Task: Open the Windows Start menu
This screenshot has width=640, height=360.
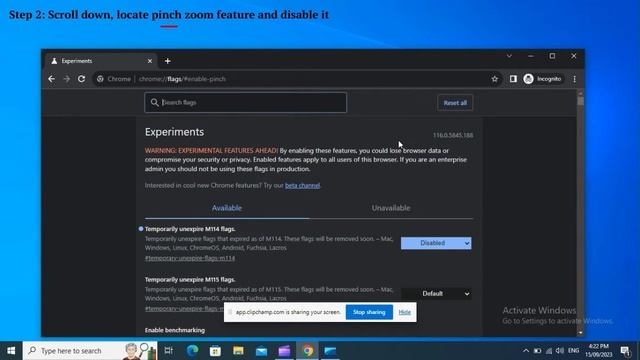Action: click(x=11, y=351)
